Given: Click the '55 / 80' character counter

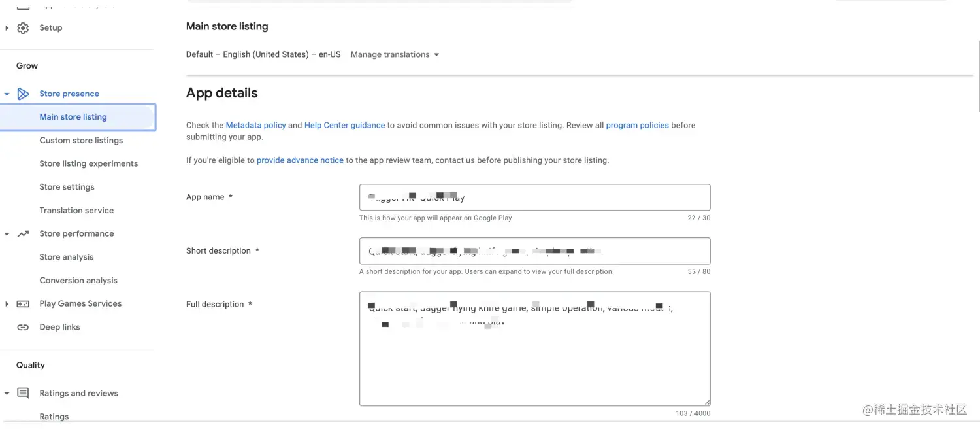Looking at the screenshot, I should coord(698,272).
